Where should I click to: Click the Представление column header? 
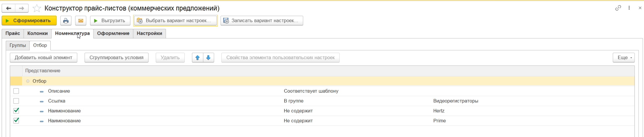point(328,71)
